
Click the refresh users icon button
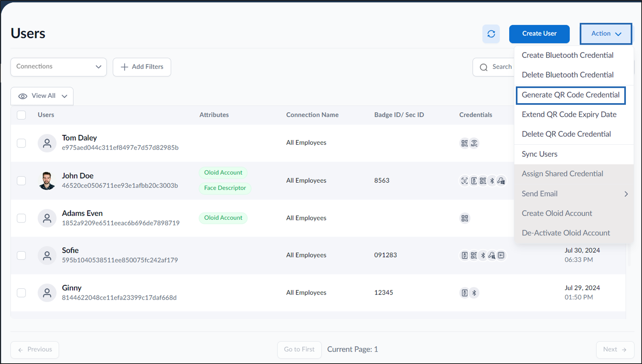[x=491, y=34]
